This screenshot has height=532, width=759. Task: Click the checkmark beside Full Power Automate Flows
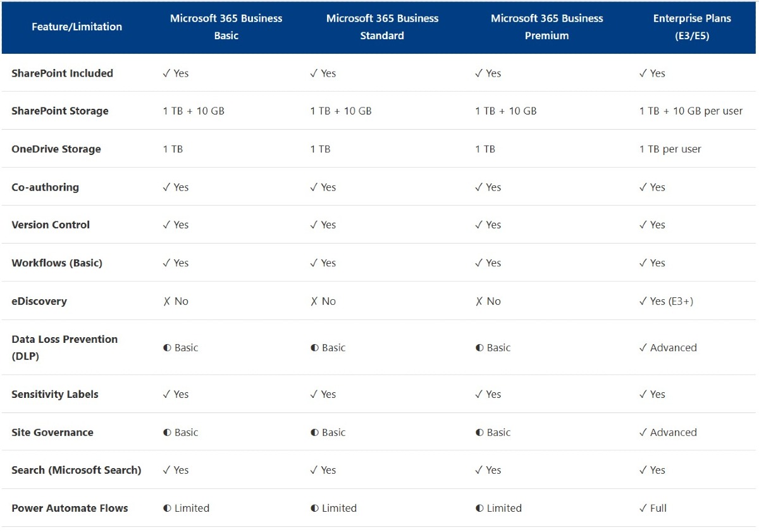pos(643,508)
